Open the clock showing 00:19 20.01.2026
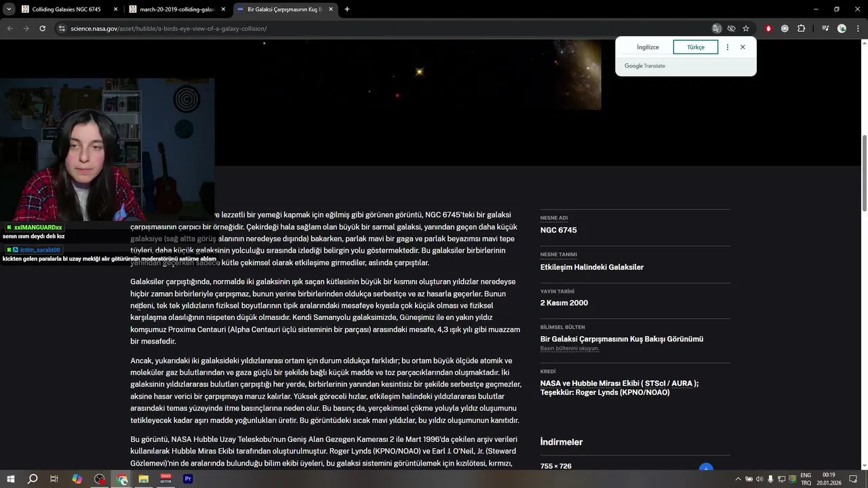This screenshot has width=868, height=488. [x=829, y=479]
